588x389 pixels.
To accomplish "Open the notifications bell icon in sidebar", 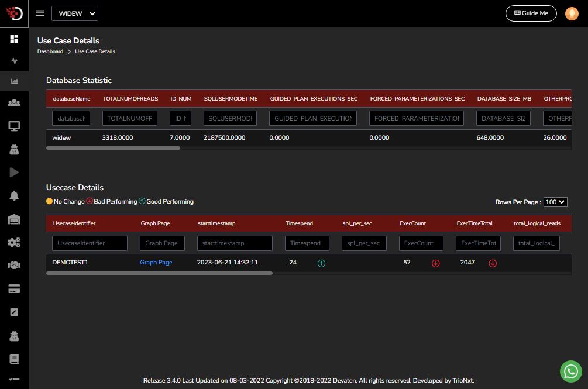I will pyautogui.click(x=14, y=195).
